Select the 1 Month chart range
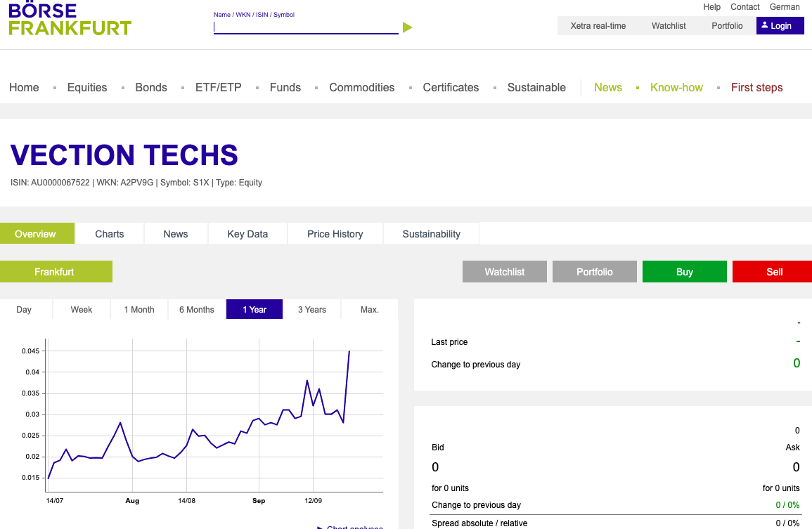Viewport: 812px width, 529px height. [x=139, y=310]
